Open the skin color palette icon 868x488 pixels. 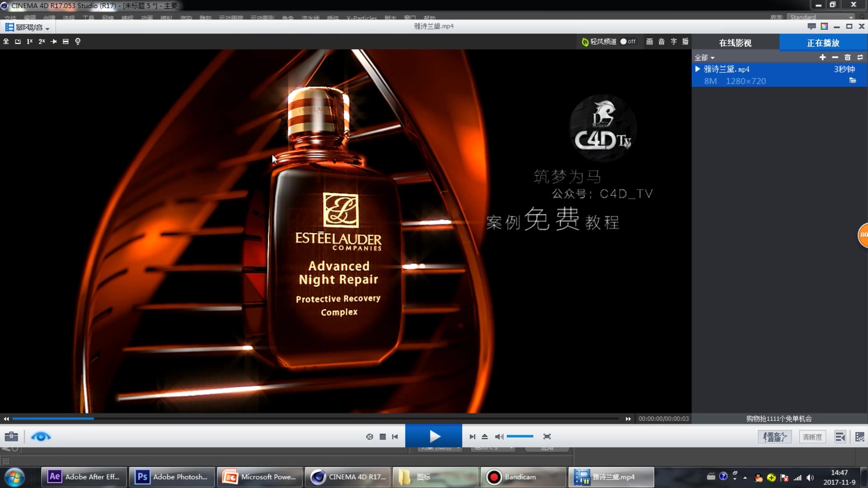click(x=824, y=27)
